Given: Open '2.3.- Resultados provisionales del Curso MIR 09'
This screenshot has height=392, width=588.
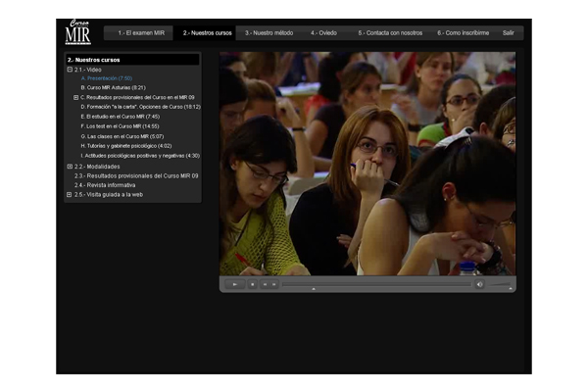Looking at the screenshot, I should [136, 176].
